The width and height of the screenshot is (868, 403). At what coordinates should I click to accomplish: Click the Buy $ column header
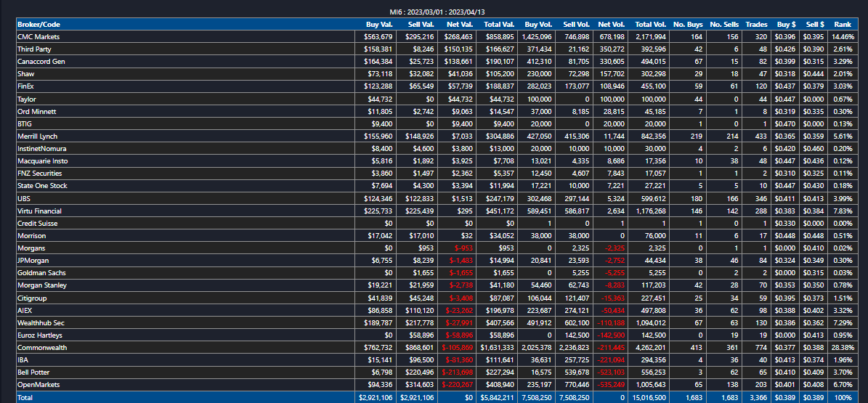point(786,25)
